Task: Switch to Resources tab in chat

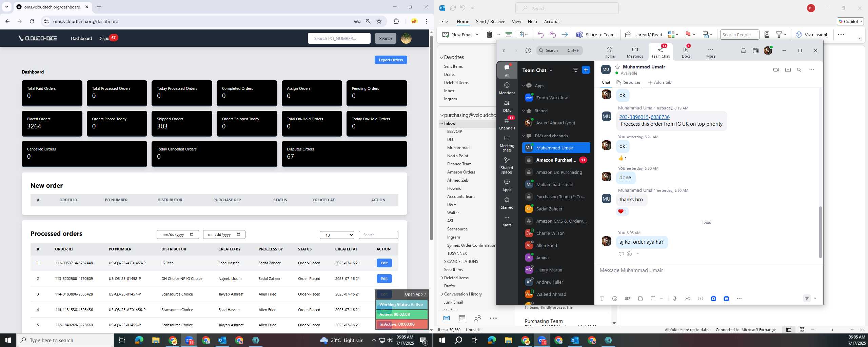Action: coord(628,82)
